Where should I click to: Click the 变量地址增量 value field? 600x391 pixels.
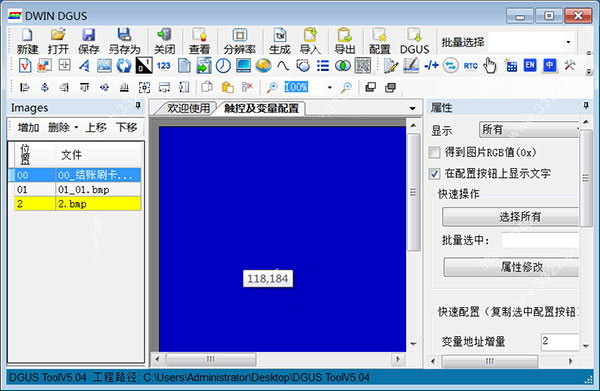(560, 342)
